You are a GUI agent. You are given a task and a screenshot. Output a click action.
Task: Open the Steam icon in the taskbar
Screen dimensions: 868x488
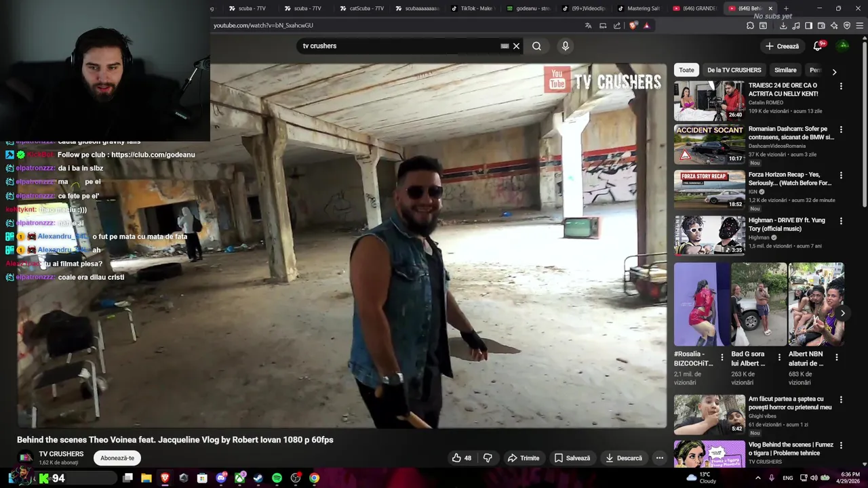click(x=258, y=478)
